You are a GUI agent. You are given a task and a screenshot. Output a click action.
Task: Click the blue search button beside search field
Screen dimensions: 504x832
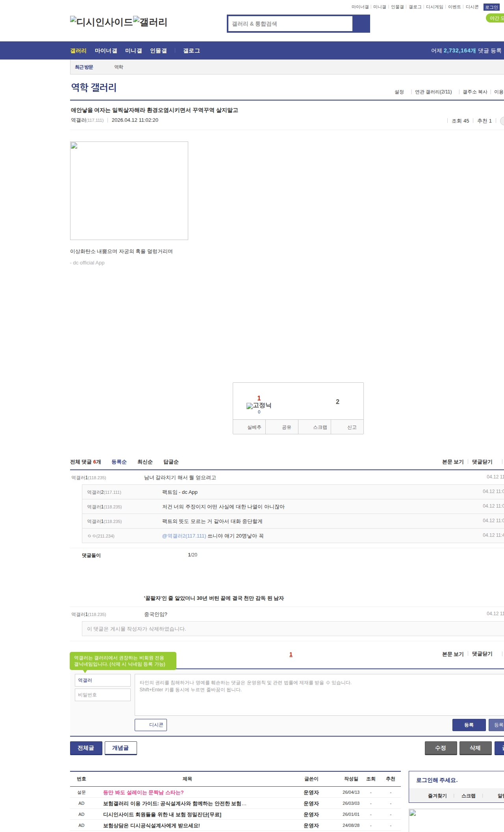(x=361, y=24)
